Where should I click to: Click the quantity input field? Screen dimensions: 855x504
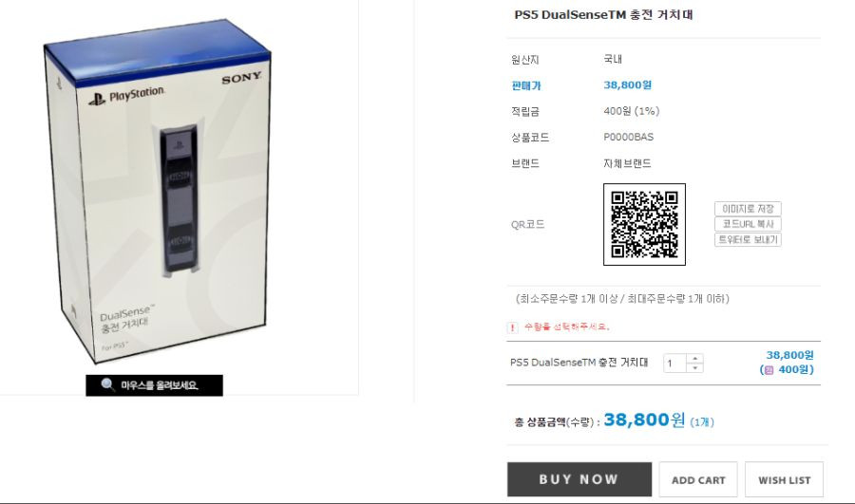click(x=675, y=364)
